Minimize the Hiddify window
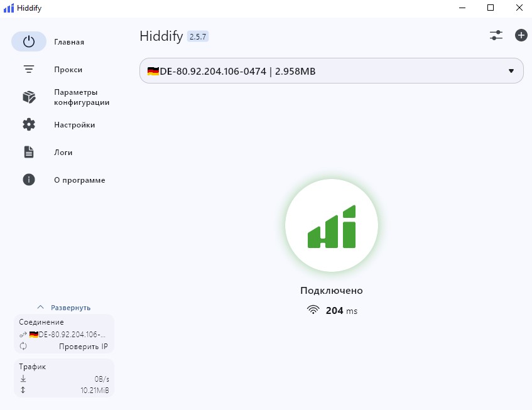Viewport: 532px width, 410px height. click(462, 8)
